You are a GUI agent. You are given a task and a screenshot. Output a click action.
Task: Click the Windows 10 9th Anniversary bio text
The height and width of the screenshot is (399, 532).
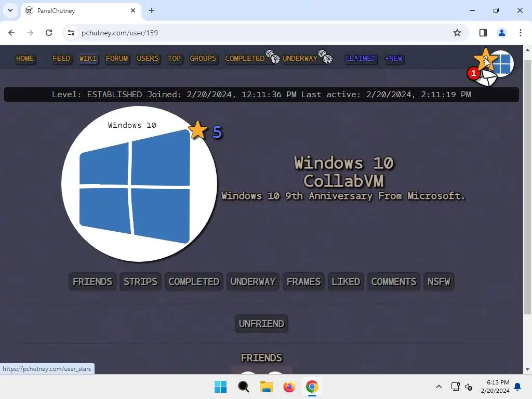coord(343,196)
